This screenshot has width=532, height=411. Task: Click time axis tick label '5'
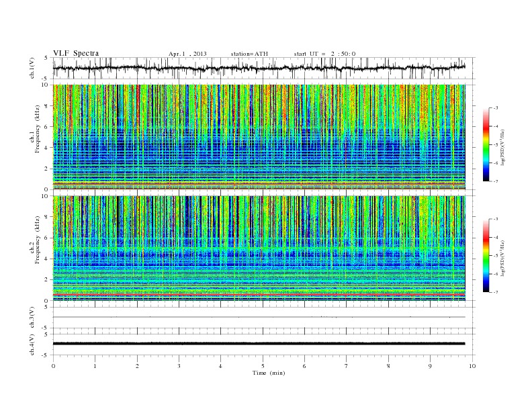pos(263,366)
